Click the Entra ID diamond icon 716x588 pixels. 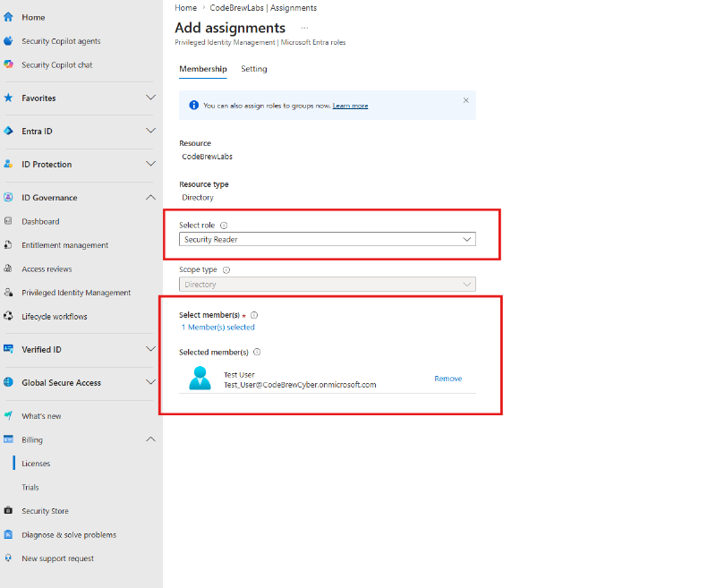8,131
